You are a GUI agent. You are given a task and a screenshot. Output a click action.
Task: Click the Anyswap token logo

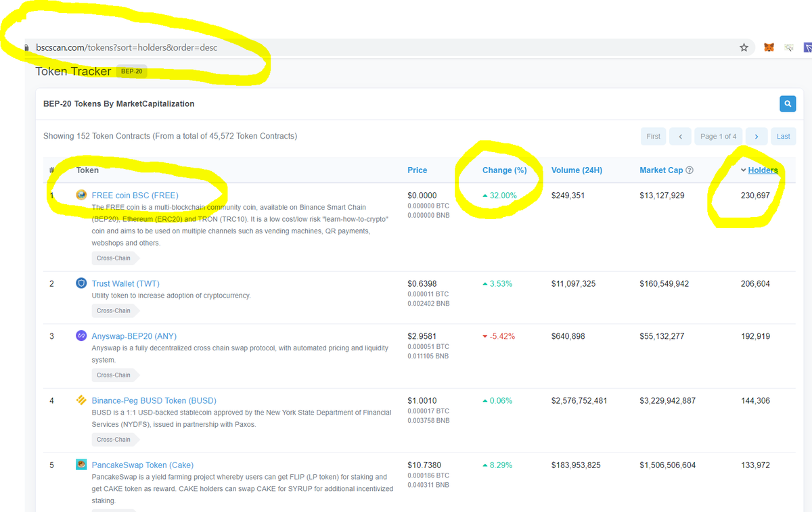[81, 336]
